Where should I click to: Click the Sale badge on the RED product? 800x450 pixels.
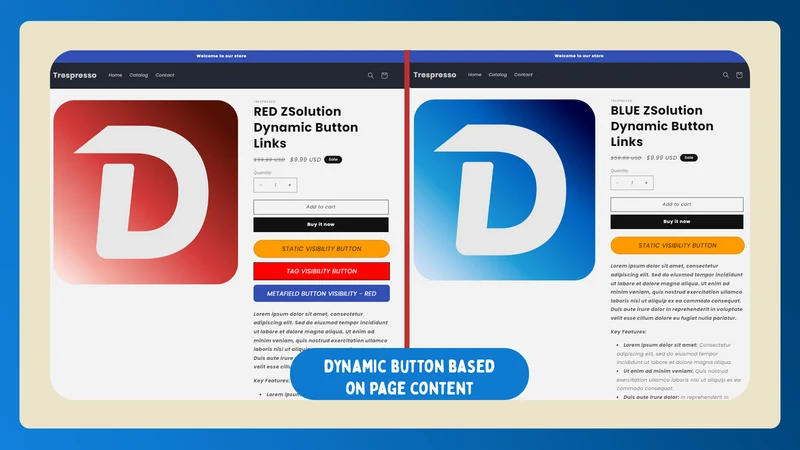click(333, 159)
